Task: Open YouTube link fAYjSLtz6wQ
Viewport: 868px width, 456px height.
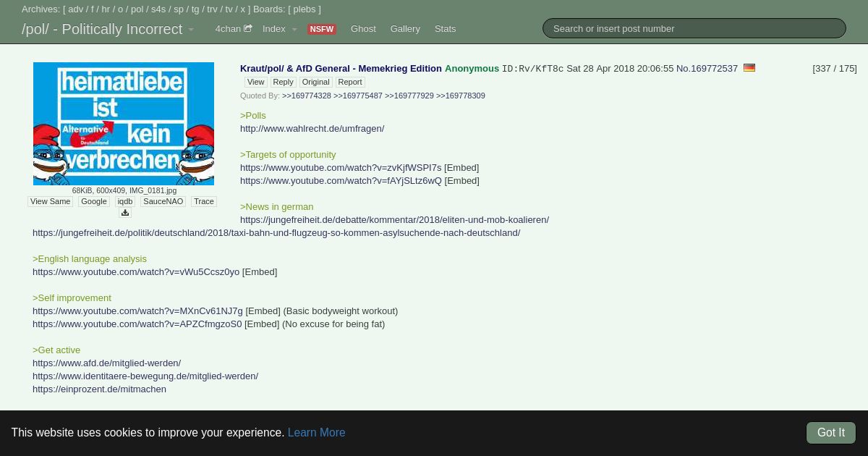Action: click(x=341, y=180)
